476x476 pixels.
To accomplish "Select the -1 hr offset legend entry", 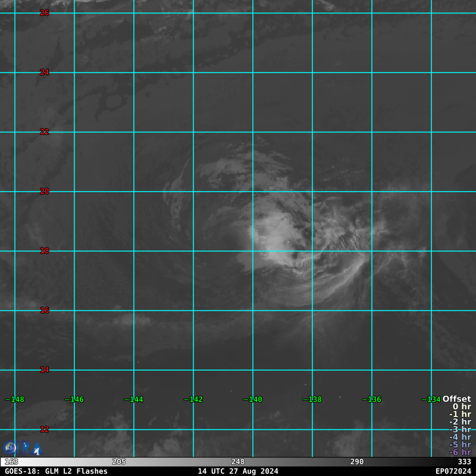I will (460, 415).
